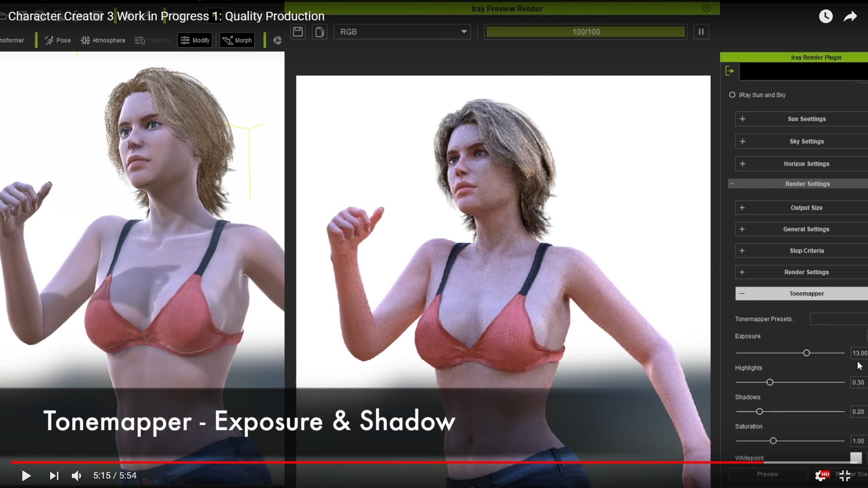Open video quality settings gear

(821, 475)
